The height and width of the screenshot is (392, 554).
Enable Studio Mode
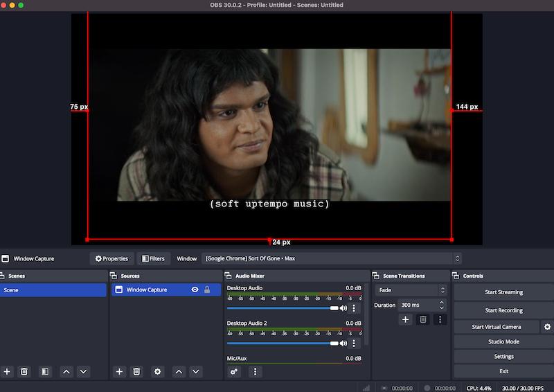[504, 342]
